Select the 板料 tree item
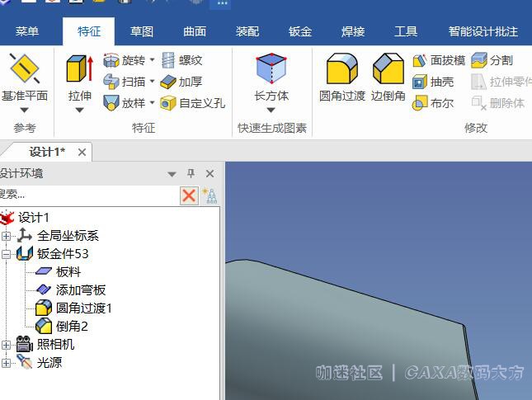 (x=68, y=272)
